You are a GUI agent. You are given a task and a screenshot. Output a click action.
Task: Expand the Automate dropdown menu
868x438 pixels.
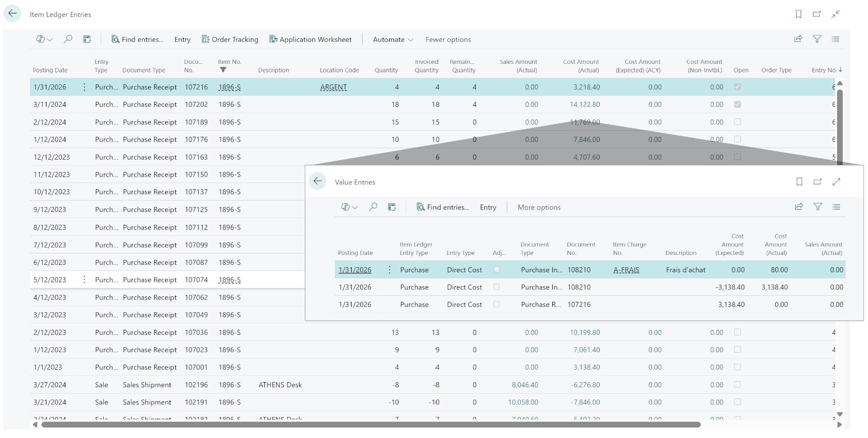[x=393, y=39]
